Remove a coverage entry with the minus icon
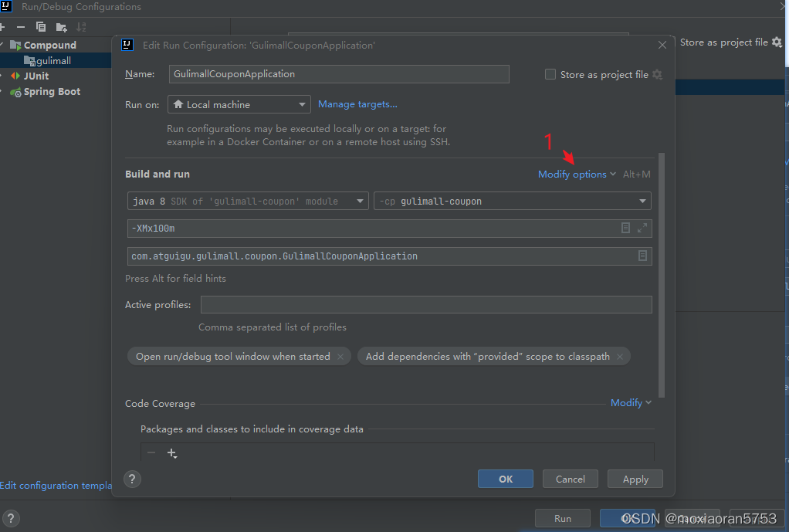The image size is (789, 532). [x=151, y=453]
